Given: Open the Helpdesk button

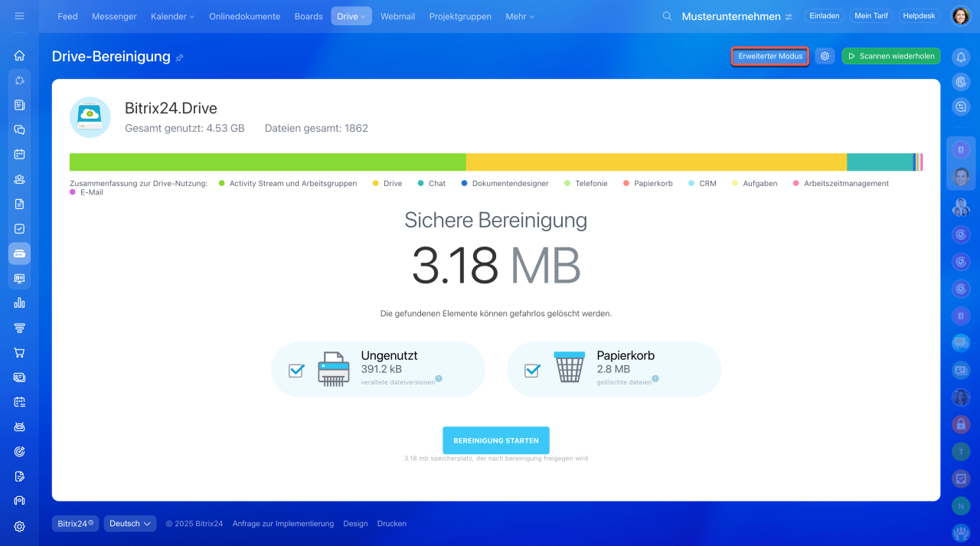Looking at the screenshot, I should tap(919, 15).
